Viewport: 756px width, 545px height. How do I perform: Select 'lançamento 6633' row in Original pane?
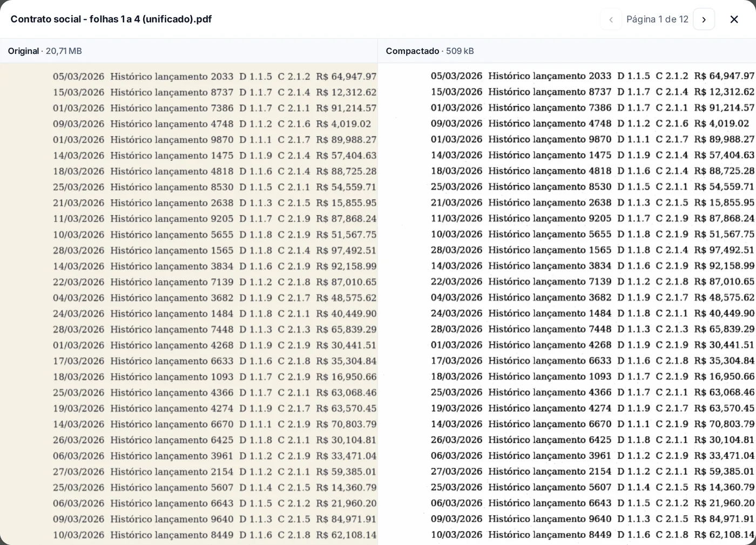[215, 361]
